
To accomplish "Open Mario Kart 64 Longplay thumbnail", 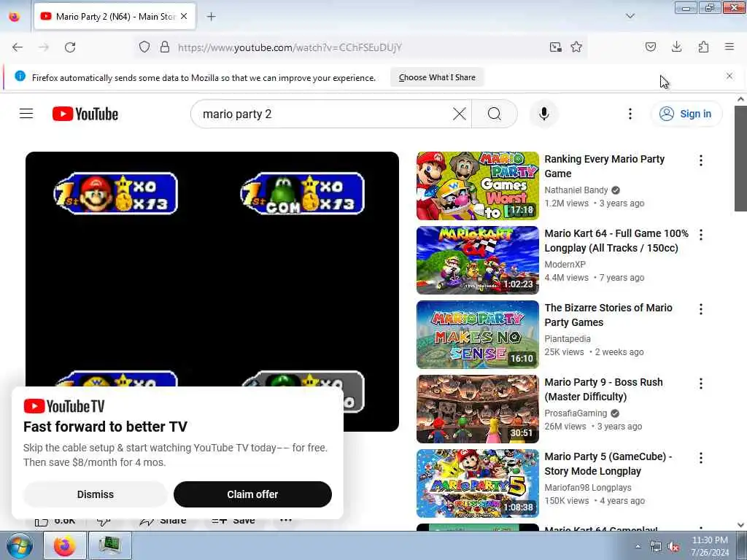I will (477, 260).
